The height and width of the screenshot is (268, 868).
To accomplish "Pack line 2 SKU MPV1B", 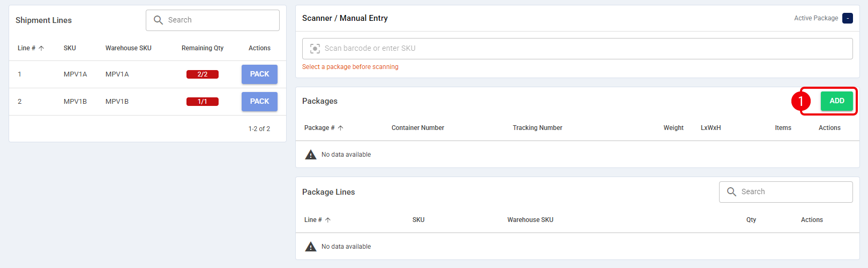I will coord(259,102).
